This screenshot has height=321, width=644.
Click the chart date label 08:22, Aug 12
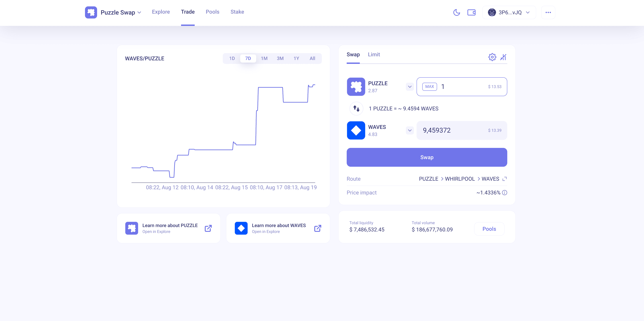pos(162,187)
